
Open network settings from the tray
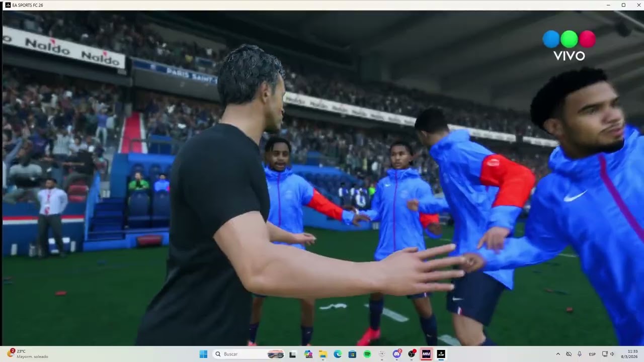click(x=605, y=354)
